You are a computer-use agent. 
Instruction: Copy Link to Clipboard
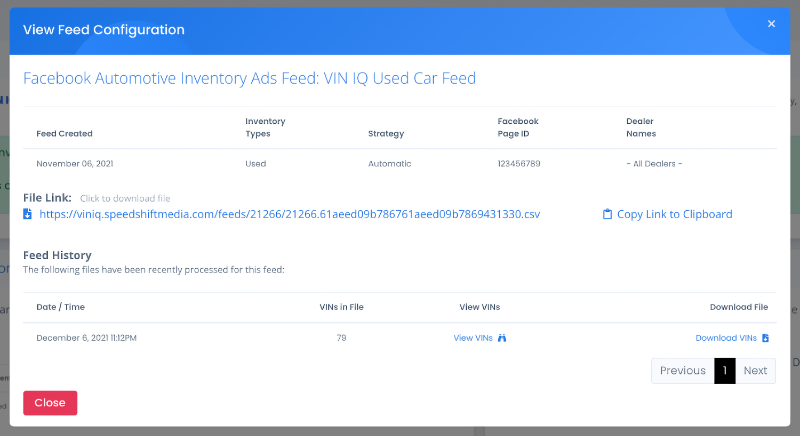click(x=674, y=214)
